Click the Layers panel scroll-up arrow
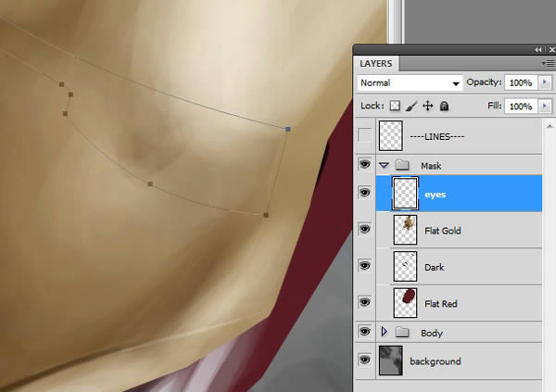 point(550,126)
